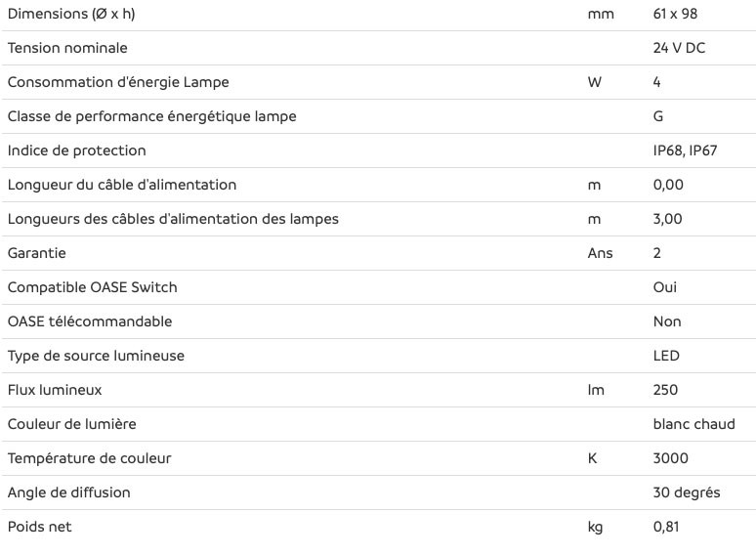This screenshot has height=556, width=756.
Task: Click the 30 degrés diffusion angle value
Action: click(x=687, y=492)
